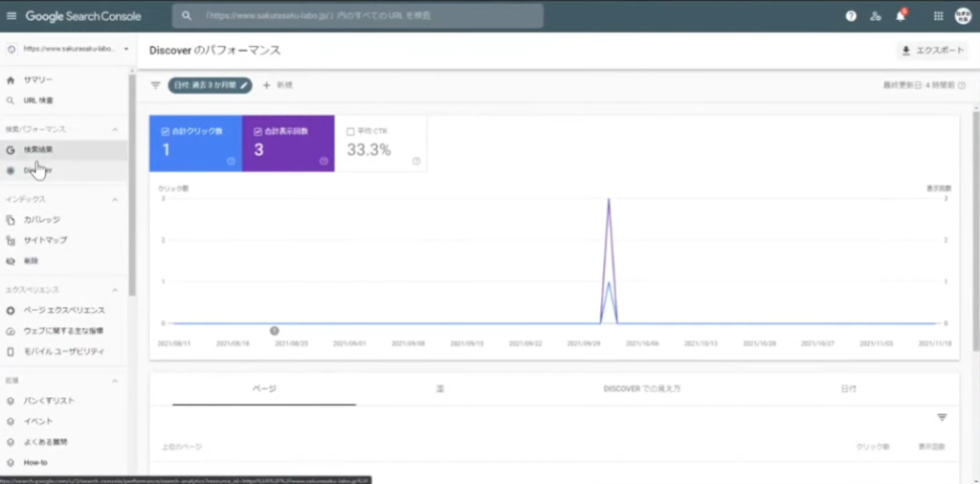The width and height of the screenshot is (980, 484).
Task: Click the search magnifier icon in top bar
Action: (187, 16)
